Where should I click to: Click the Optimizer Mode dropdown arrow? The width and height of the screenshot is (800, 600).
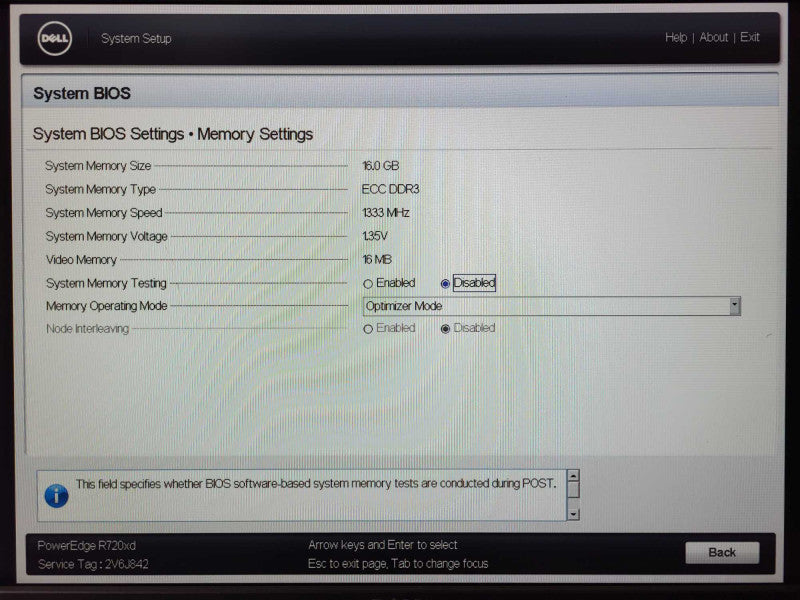click(735, 306)
